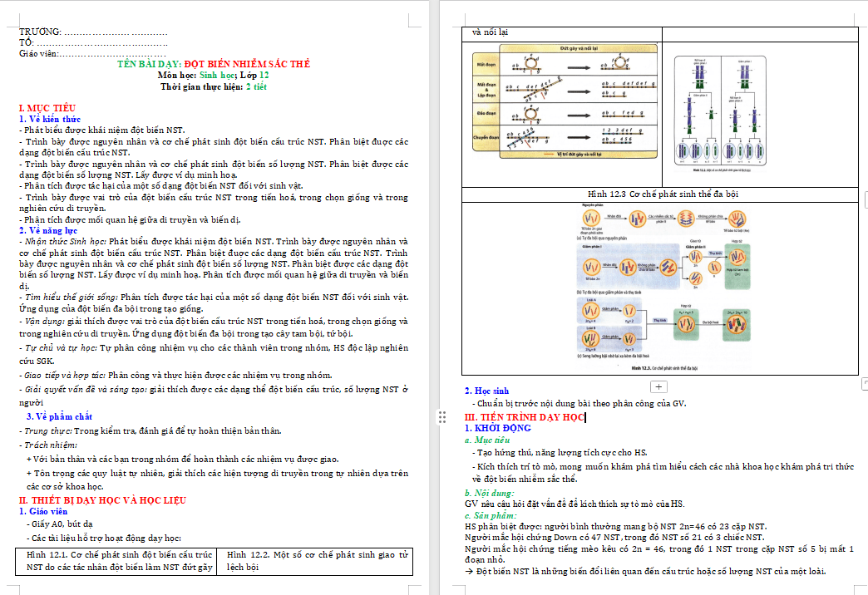This screenshot has width=868, height=595.
Task: Click the subheading 3. Về phẩm chất
Action: 59,416
